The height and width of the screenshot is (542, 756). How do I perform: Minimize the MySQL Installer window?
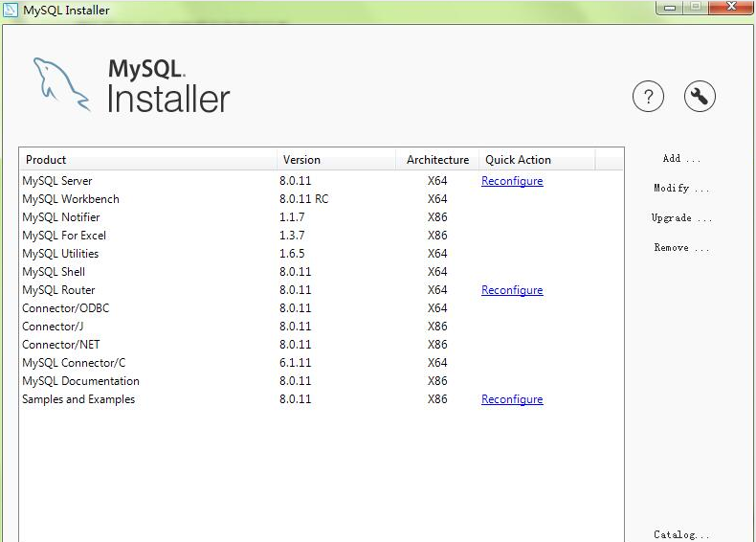(670, 8)
